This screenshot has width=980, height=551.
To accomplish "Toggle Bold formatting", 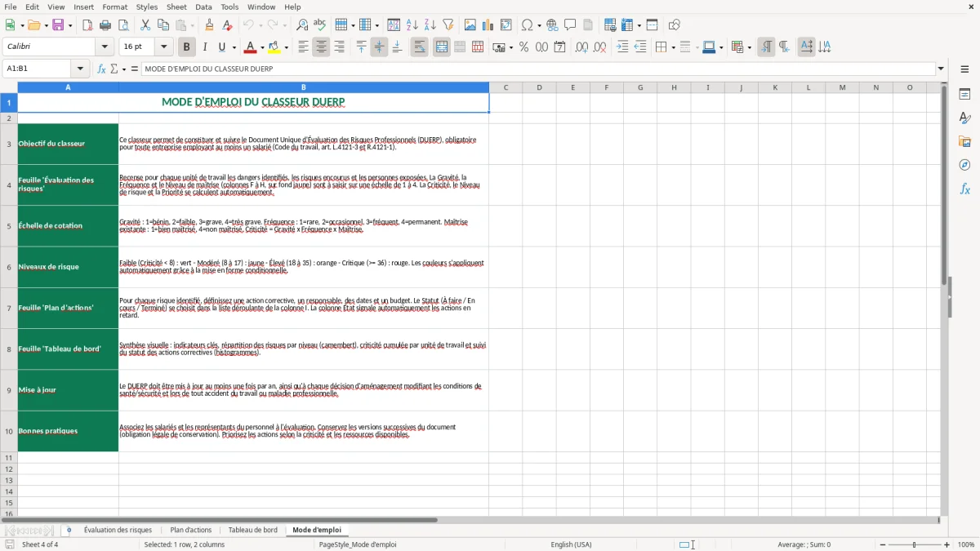I will [186, 47].
